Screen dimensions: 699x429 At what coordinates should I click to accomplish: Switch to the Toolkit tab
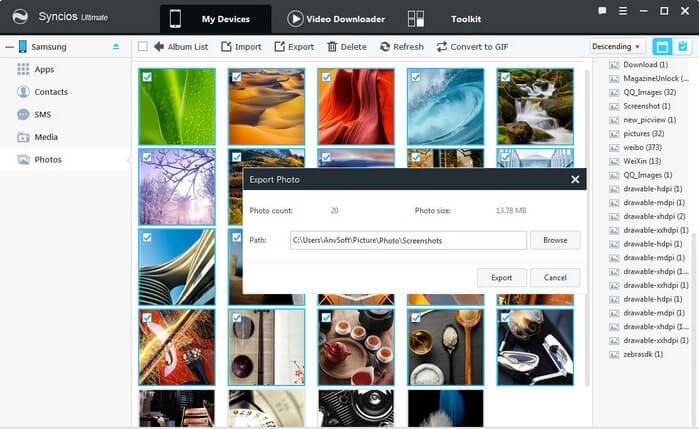coord(444,19)
